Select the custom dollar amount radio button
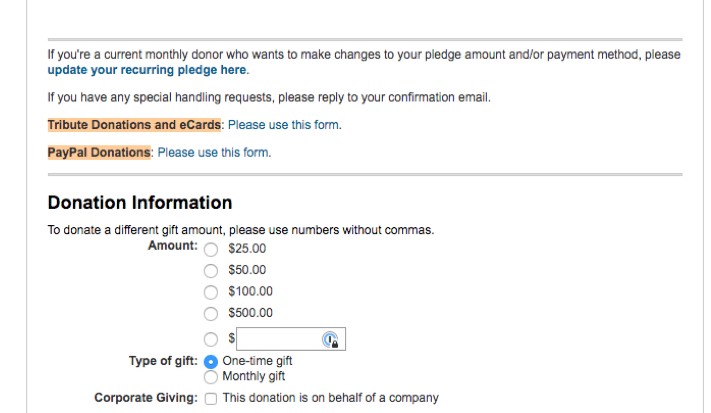The image size is (711, 413). click(x=210, y=340)
